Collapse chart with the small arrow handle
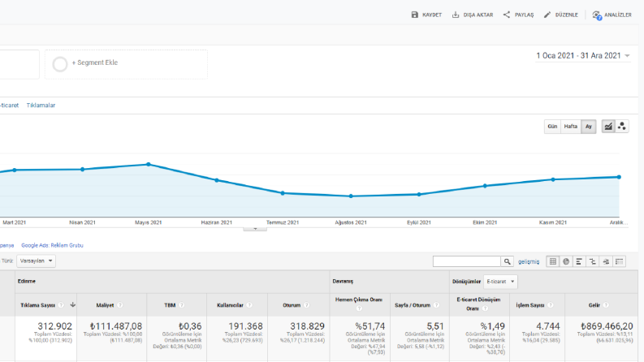Screen dimensions: 644x362 pyautogui.click(x=255, y=229)
